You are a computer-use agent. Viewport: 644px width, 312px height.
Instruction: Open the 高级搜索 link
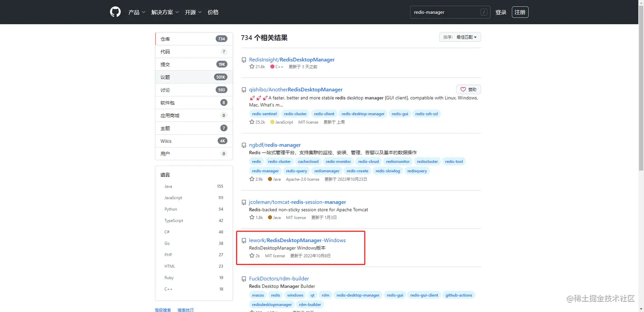(x=162, y=310)
